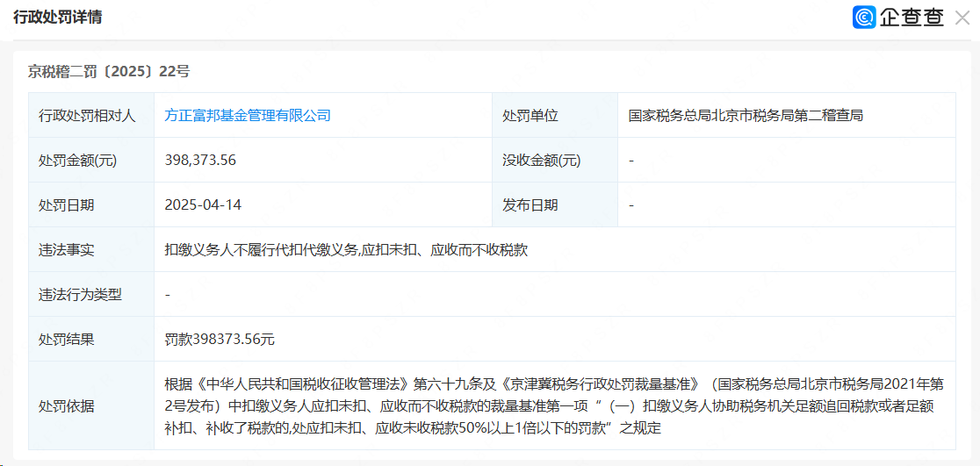Click the 企查查 brand name text
Image resolution: width=980 pixels, height=466 pixels.
click(912, 18)
